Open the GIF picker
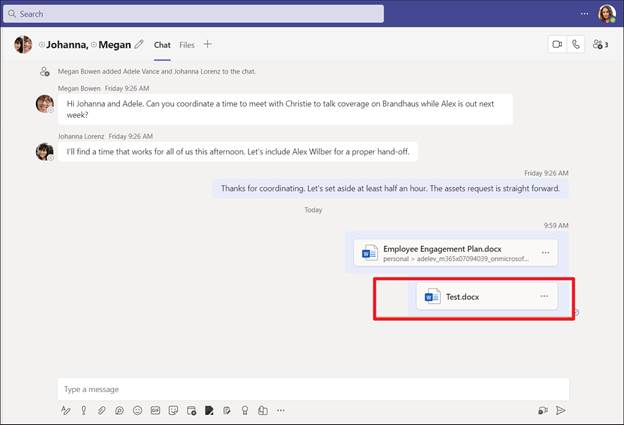The height and width of the screenshot is (425, 624). coord(155,410)
